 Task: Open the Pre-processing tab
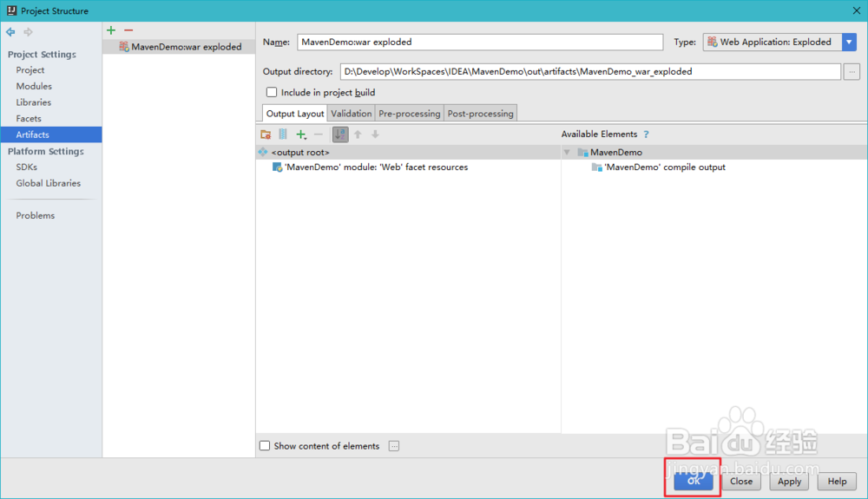click(x=409, y=114)
